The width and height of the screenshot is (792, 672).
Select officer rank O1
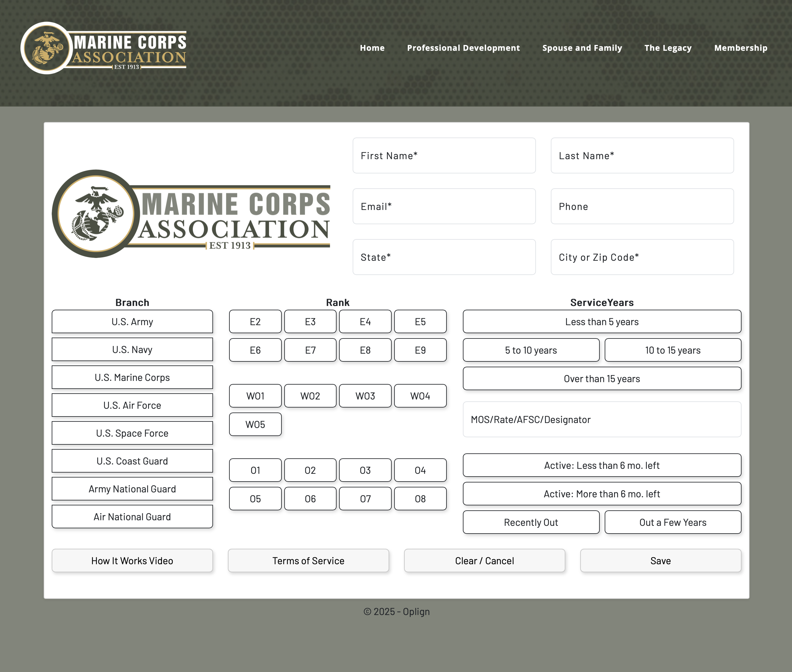point(255,470)
